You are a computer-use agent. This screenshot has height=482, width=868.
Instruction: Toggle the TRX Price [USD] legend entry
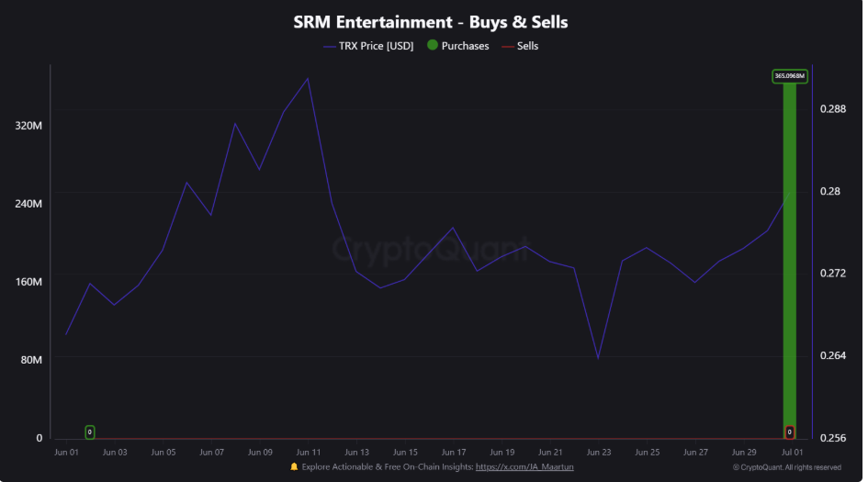tap(368, 46)
